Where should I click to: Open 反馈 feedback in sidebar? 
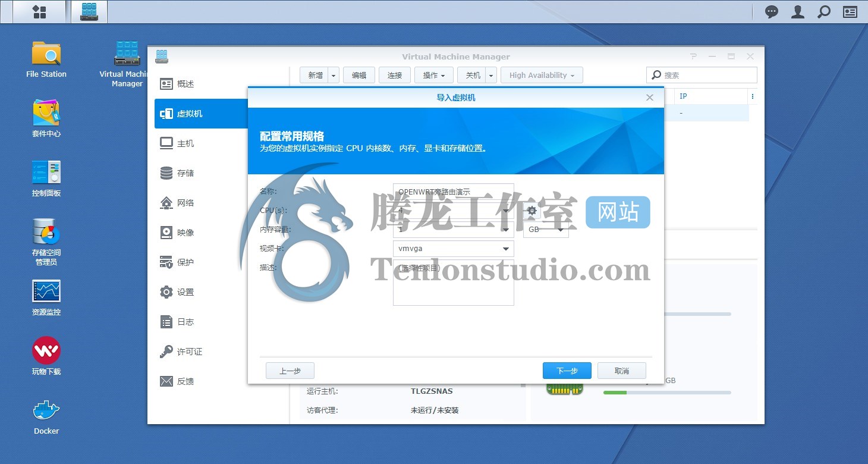click(x=201, y=381)
